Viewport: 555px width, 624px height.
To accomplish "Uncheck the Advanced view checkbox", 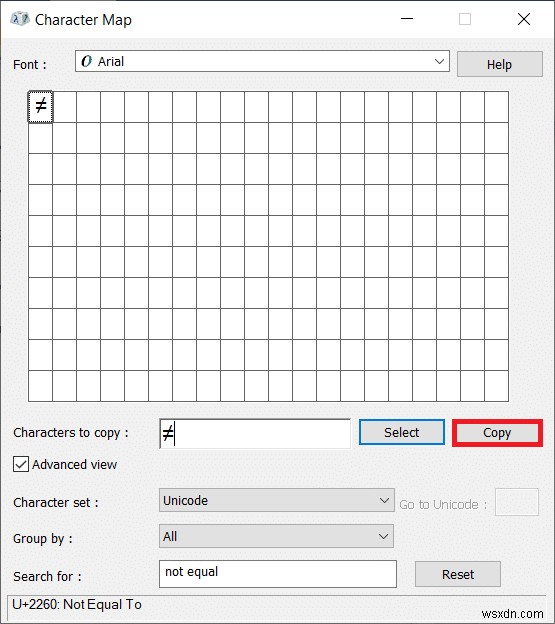I will click(x=21, y=464).
